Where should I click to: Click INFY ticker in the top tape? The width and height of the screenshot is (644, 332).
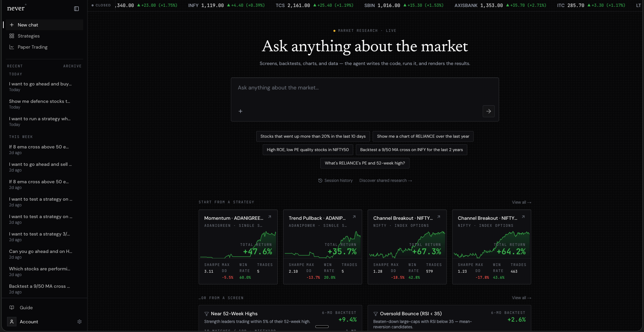pyautogui.click(x=226, y=5)
